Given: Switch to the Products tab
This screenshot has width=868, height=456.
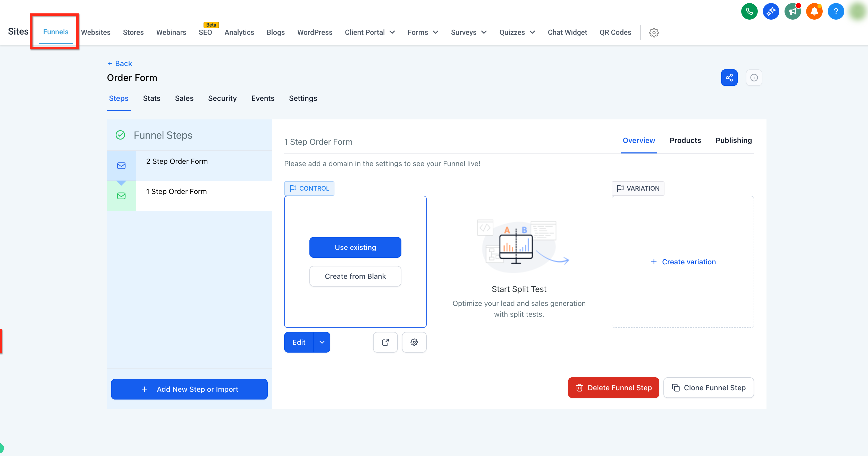Looking at the screenshot, I should click(685, 140).
